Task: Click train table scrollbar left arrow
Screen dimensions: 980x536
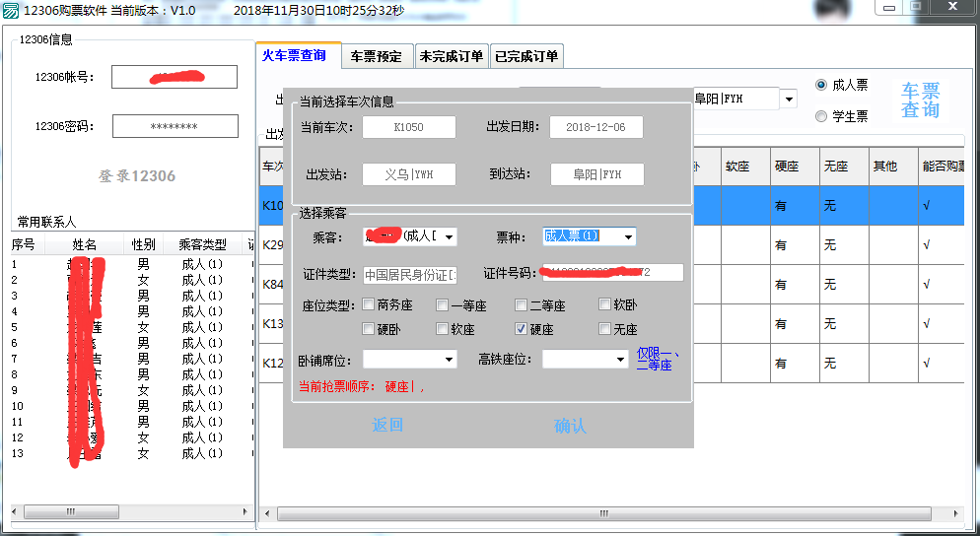Action: [267, 513]
